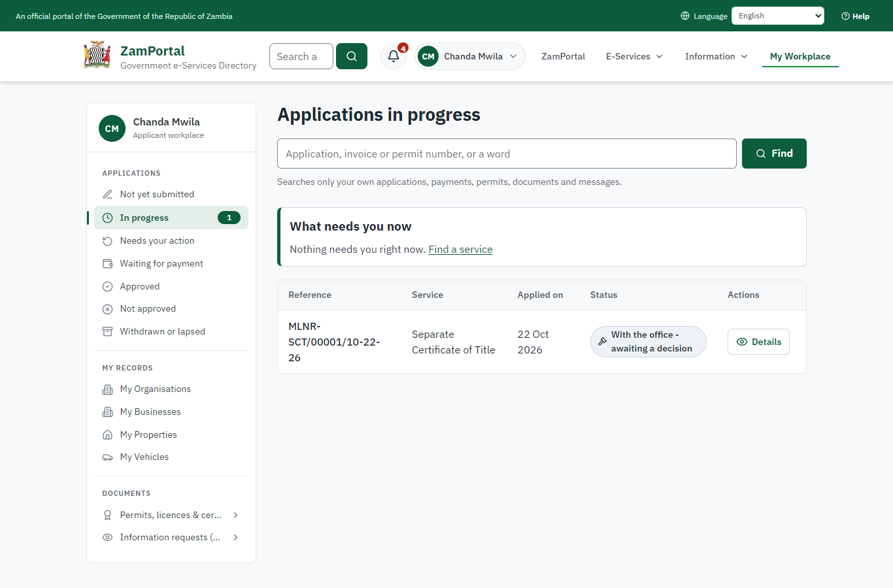
Task: Follow the Find a service link
Action: pyautogui.click(x=461, y=250)
